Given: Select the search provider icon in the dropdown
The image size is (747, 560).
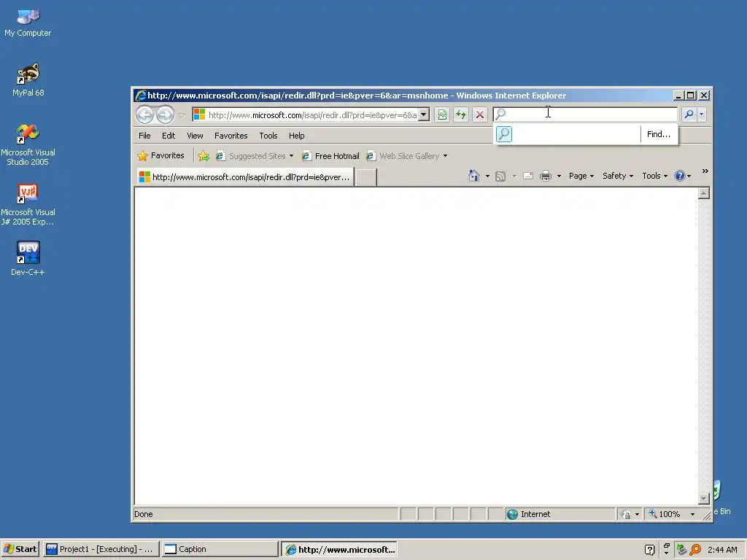Looking at the screenshot, I should [x=504, y=134].
